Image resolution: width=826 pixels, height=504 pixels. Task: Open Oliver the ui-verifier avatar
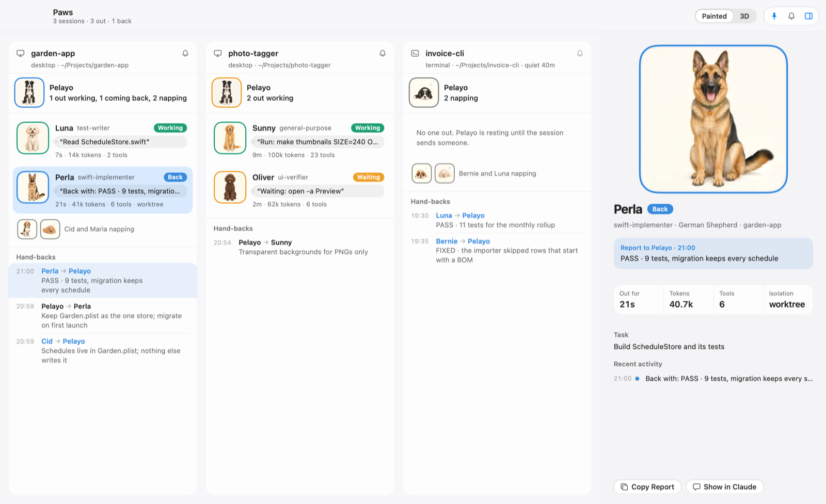click(x=230, y=187)
